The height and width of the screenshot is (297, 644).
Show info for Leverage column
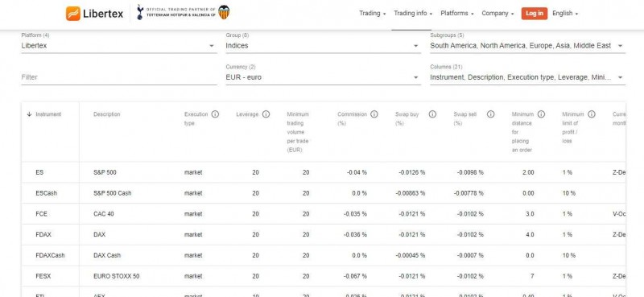coord(266,114)
